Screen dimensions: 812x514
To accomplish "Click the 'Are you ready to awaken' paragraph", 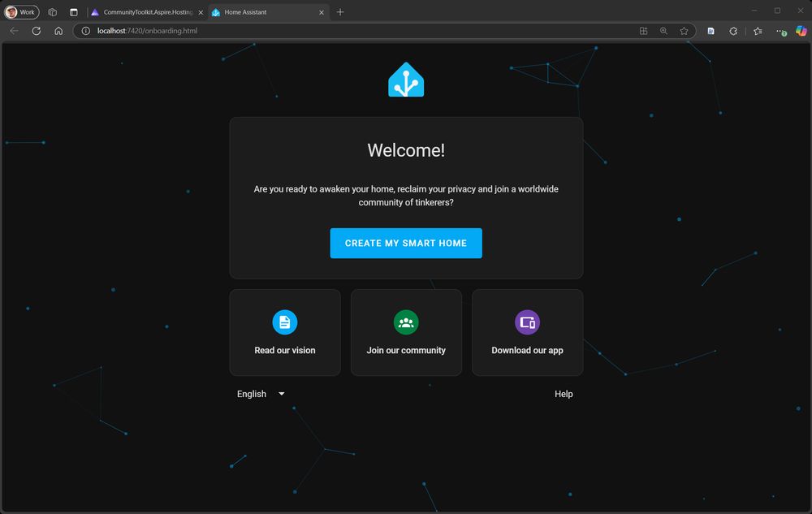I will coord(406,196).
